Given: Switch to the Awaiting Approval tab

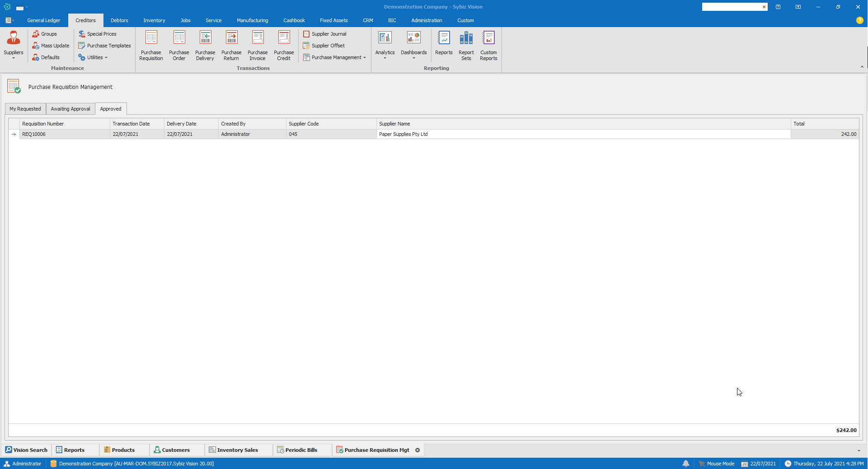Looking at the screenshot, I should (x=70, y=109).
